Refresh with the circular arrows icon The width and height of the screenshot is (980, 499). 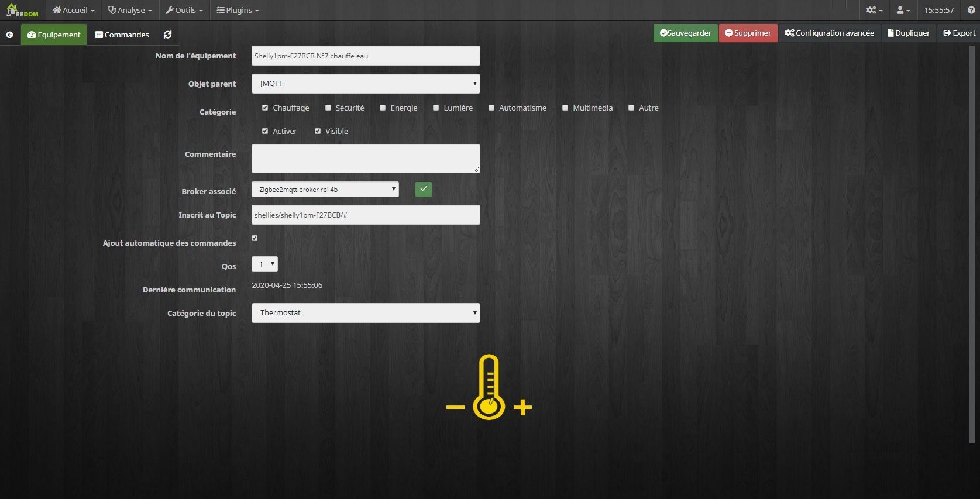[x=168, y=35]
